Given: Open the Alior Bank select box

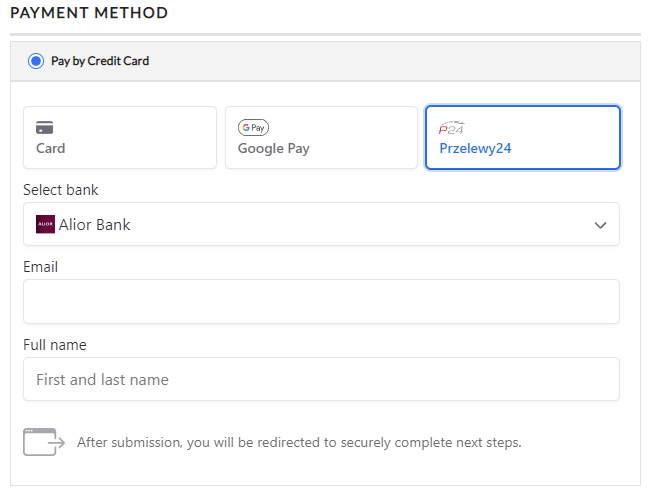Looking at the screenshot, I should tap(321, 224).
